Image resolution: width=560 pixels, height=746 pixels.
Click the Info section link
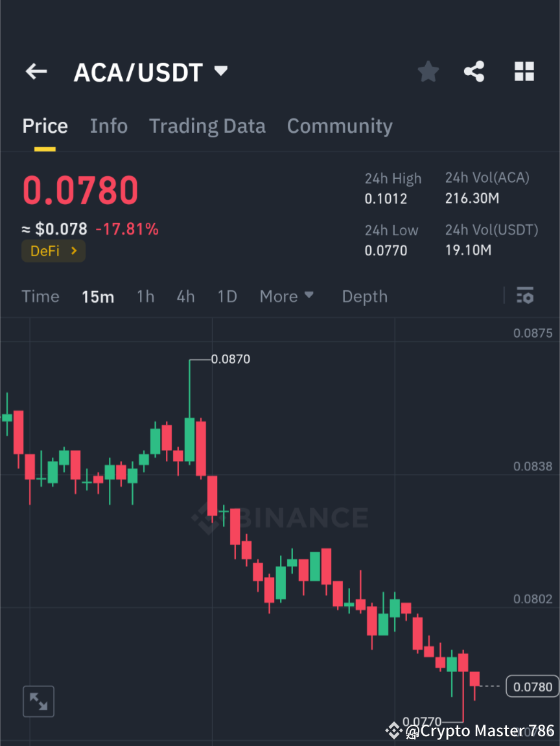[x=109, y=126]
